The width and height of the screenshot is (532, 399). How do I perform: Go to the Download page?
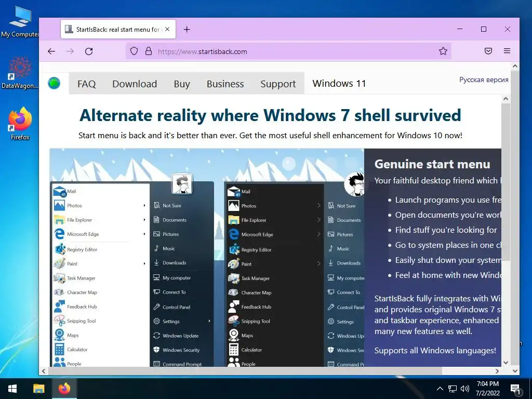point(135,84)
